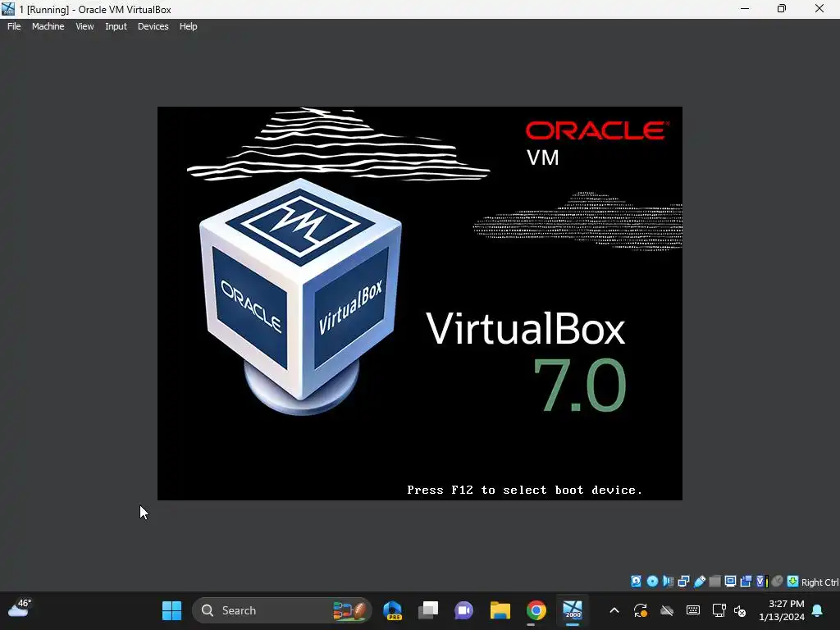Click the Right Ctrl host key label
The height and width of the screenshot is (630, 840).
coord(819,582)
